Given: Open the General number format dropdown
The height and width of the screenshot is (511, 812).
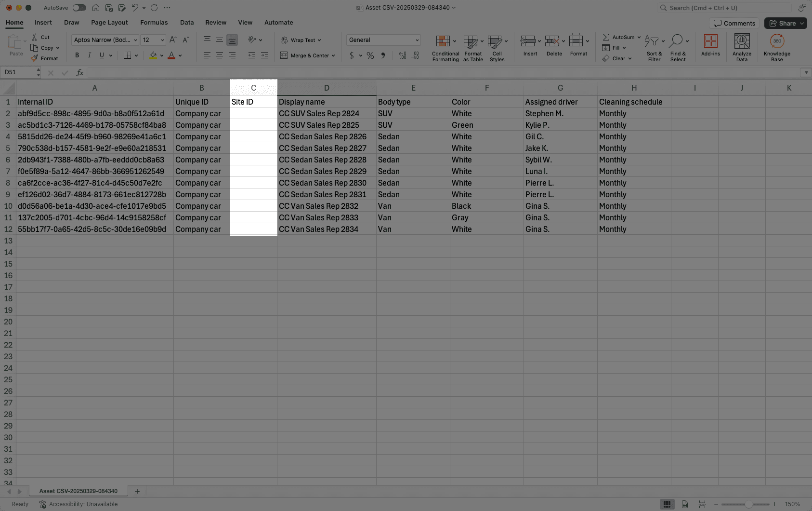Looking at the screenshot, I should point(417,40).
